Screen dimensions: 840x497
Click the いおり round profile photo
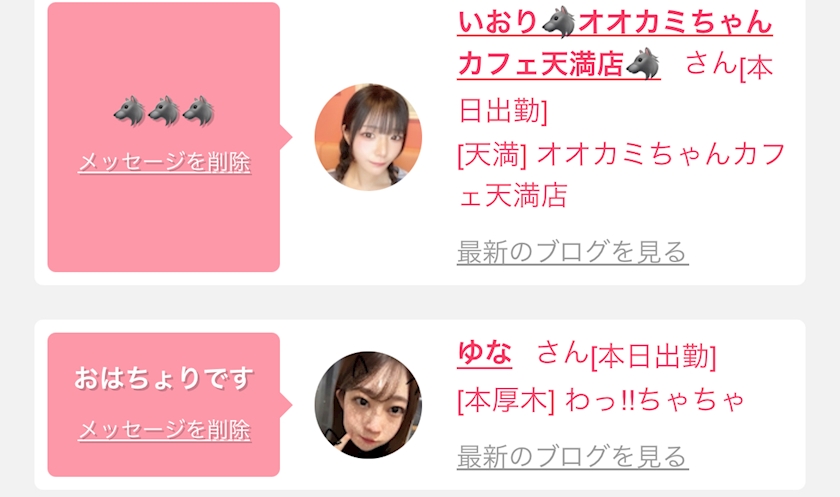(368, 137)
